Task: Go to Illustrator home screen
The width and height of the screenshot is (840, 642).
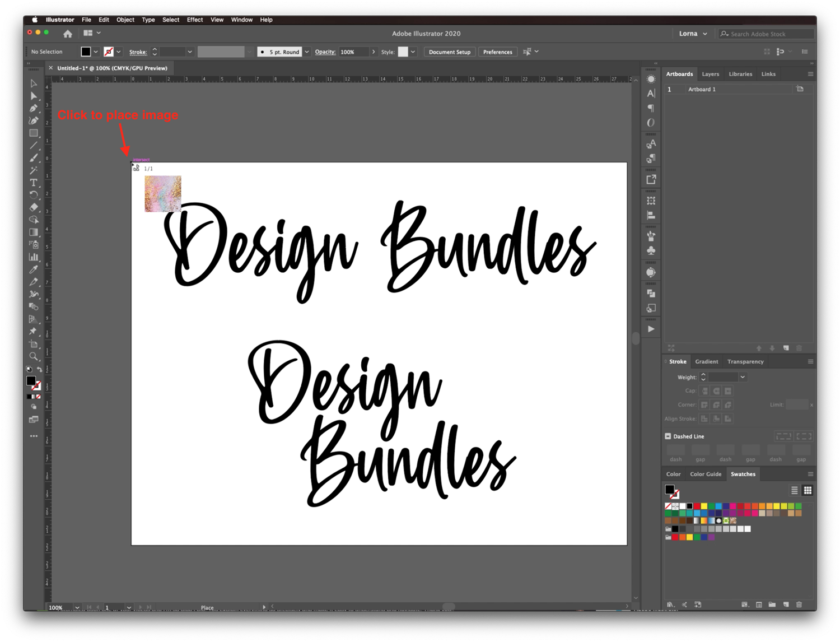Action: (68, 34)
